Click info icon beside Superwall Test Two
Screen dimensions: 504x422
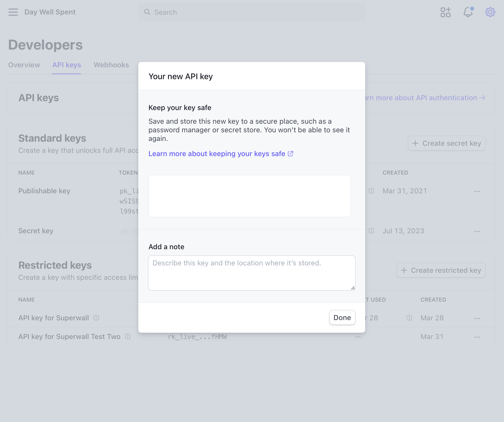coord(128,336)
